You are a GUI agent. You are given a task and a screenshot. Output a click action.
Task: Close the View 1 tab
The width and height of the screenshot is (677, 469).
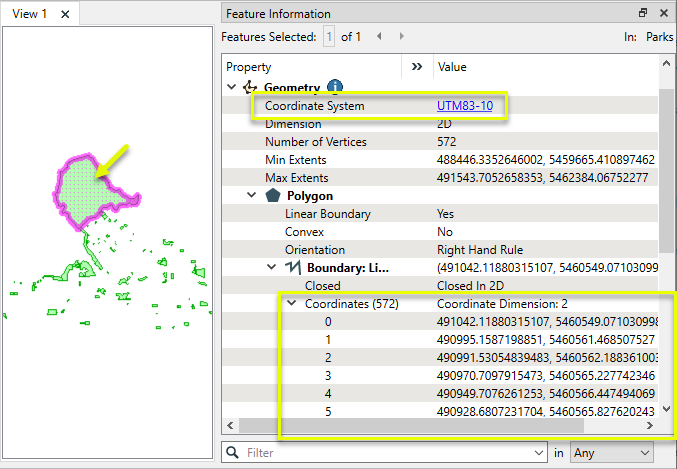point(65,14)
